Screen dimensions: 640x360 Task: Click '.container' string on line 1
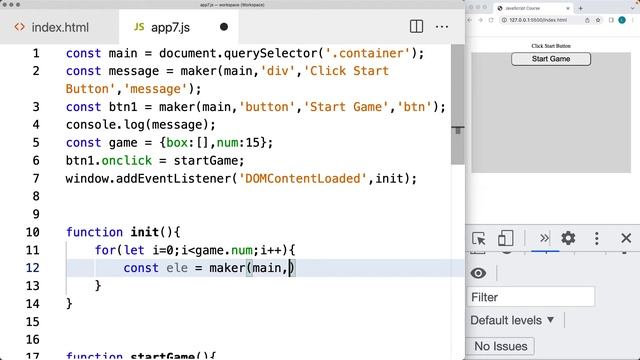pos(367,53)
